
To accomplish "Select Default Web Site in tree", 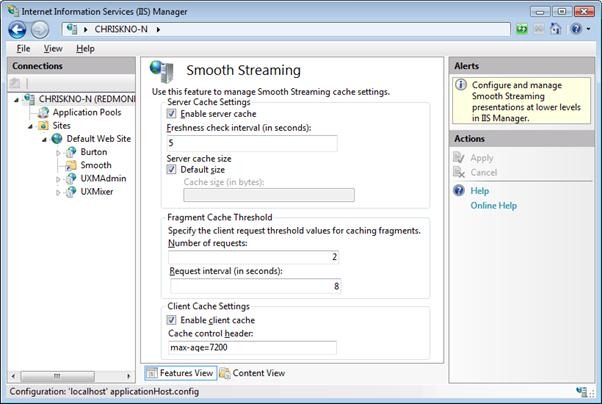I will 99,139.
